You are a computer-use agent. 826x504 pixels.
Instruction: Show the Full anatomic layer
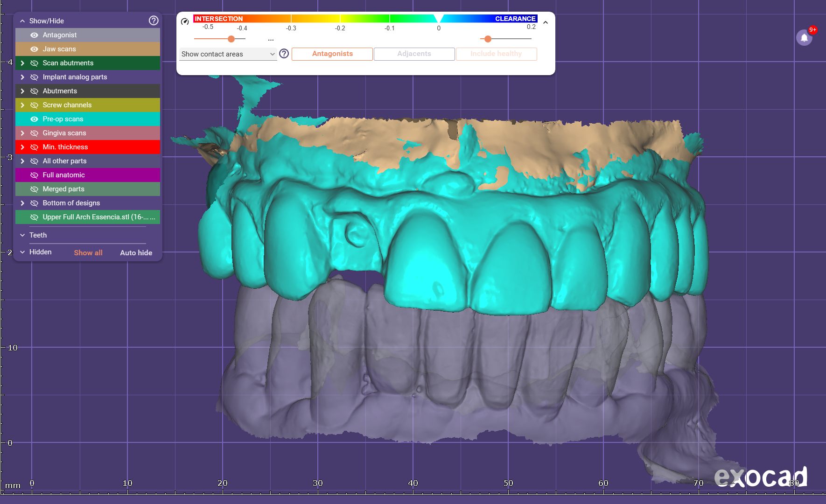click(34, 175)
